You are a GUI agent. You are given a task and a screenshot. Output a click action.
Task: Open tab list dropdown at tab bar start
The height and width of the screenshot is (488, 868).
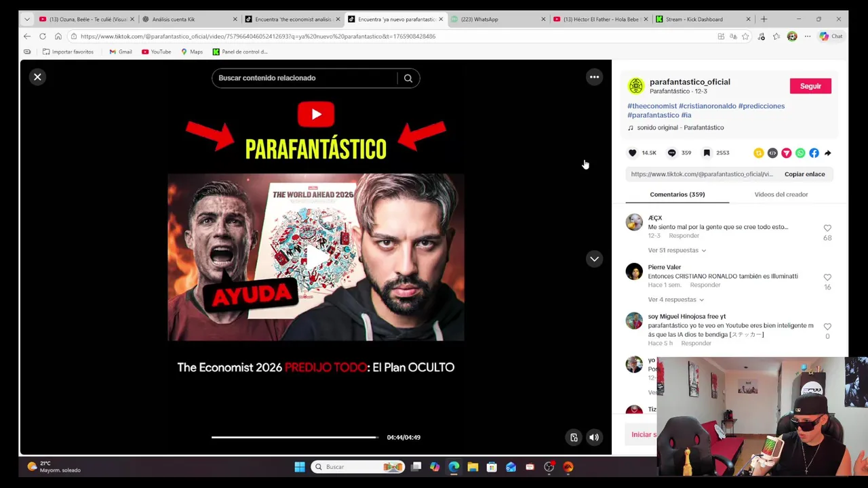point(26,19)
